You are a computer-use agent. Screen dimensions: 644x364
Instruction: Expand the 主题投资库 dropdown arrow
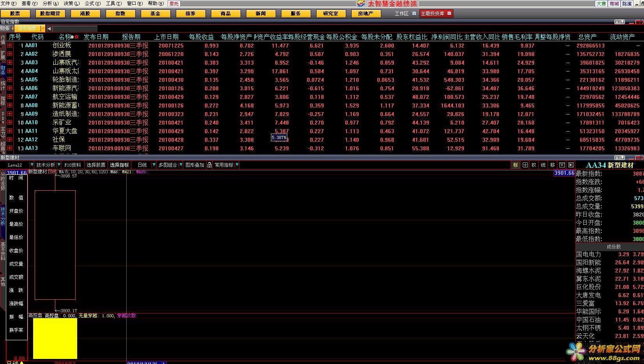[x=449, y=14]
